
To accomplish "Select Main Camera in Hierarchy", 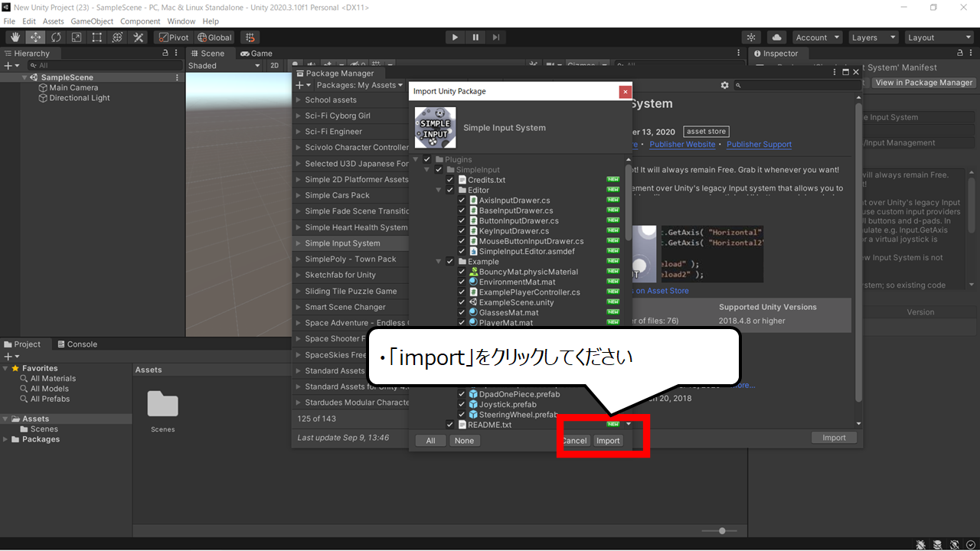I will (x=73, y=88).
